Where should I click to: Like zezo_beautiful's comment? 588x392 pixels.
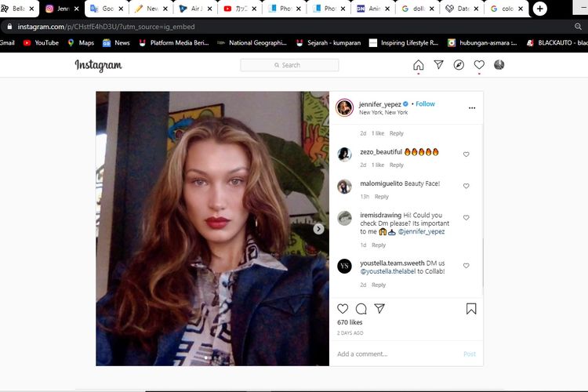pos(466,154)
